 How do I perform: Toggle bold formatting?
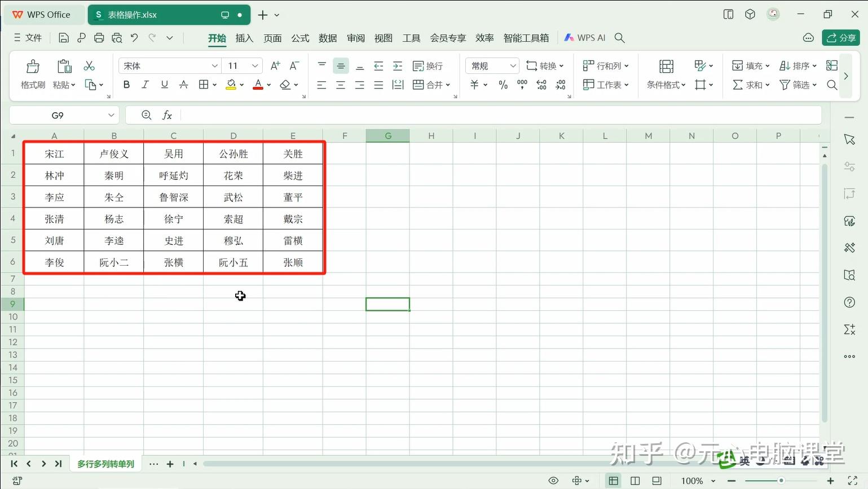coord(126,84)
